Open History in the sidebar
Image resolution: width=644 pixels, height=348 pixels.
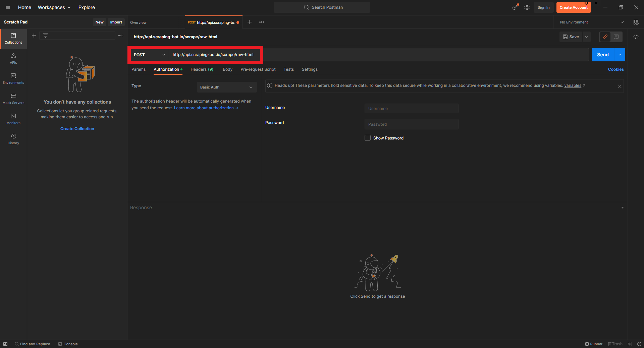(13, 139)
